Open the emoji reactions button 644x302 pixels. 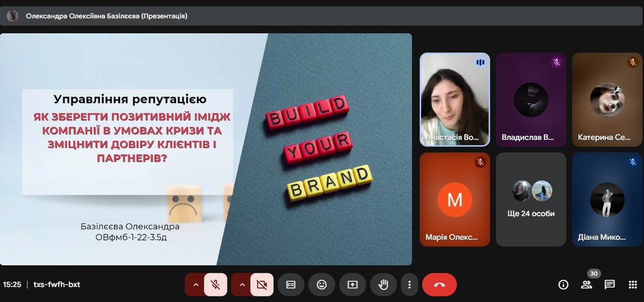[x=321, y=285]
